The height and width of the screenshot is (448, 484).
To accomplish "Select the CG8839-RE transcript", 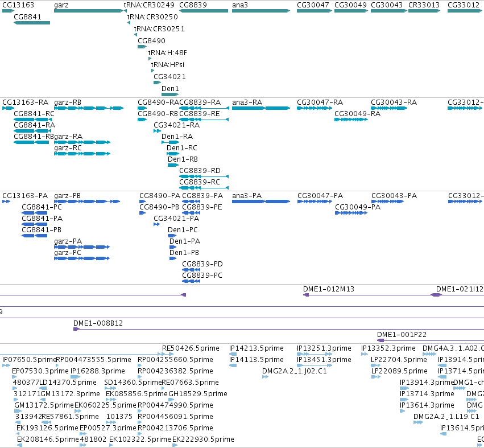I will coord(204,120).
